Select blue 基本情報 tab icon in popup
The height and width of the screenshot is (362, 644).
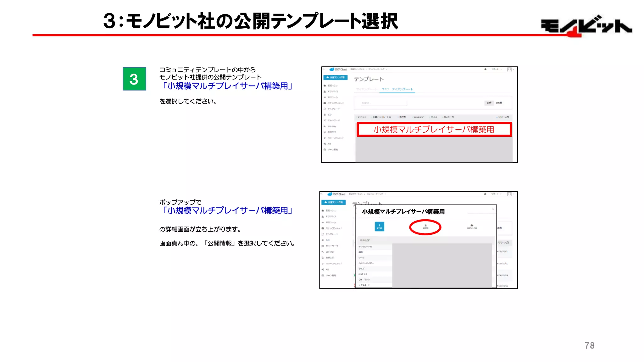[x=380, y=227]
